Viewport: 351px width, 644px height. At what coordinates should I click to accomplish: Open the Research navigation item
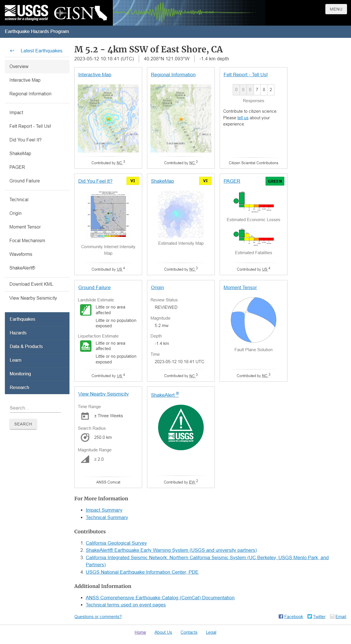tap(37, 387)
